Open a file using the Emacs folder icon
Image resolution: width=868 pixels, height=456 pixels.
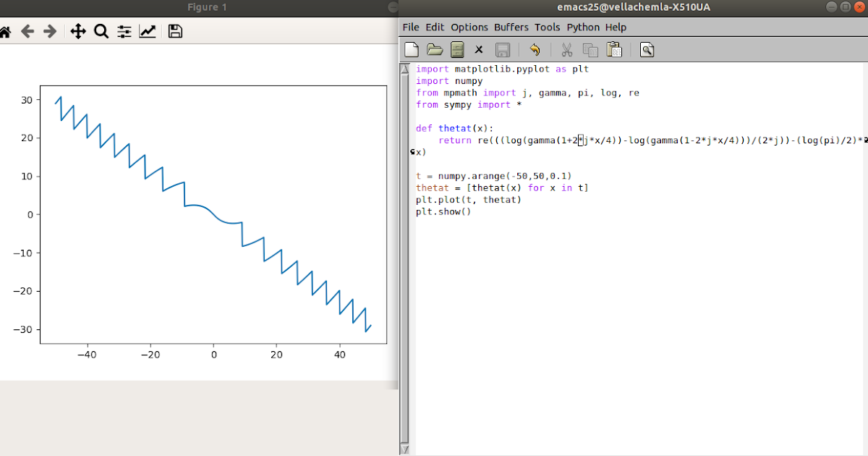point(434,49)
